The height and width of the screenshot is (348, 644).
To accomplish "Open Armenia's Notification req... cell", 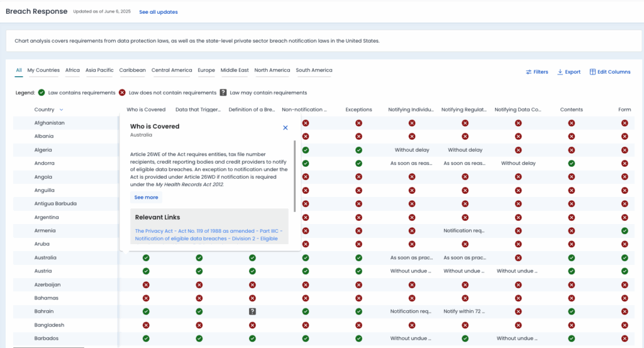I will [x=464, y=231].
